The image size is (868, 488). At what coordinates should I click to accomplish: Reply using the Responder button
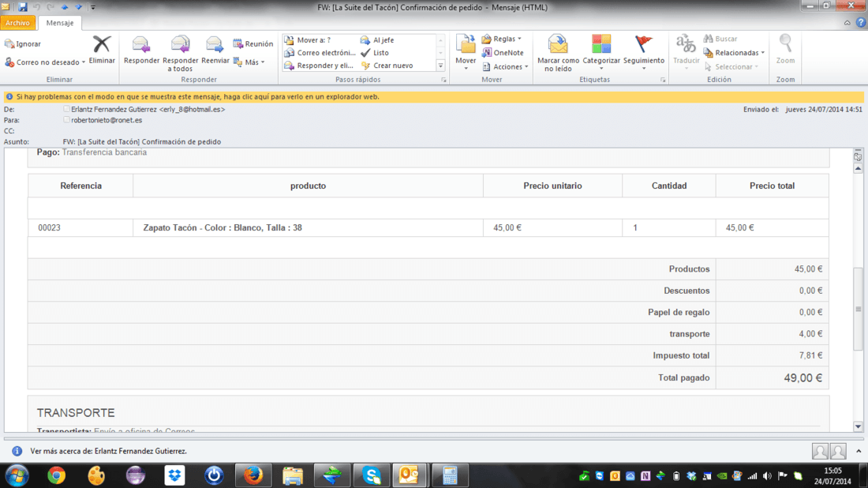[x=141, y=51]
